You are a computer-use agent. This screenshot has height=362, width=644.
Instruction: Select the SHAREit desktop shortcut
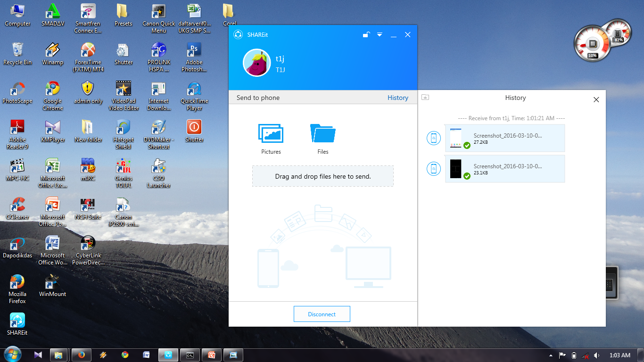pos(17,324)
